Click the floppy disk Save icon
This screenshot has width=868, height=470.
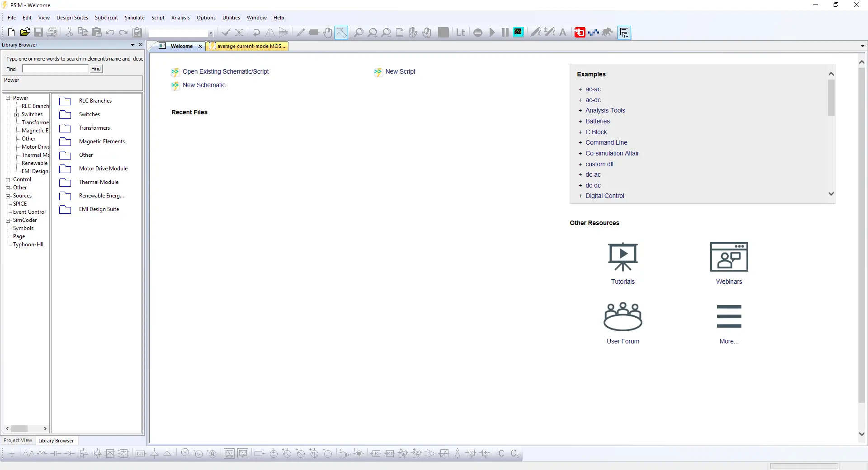point(38,32)
